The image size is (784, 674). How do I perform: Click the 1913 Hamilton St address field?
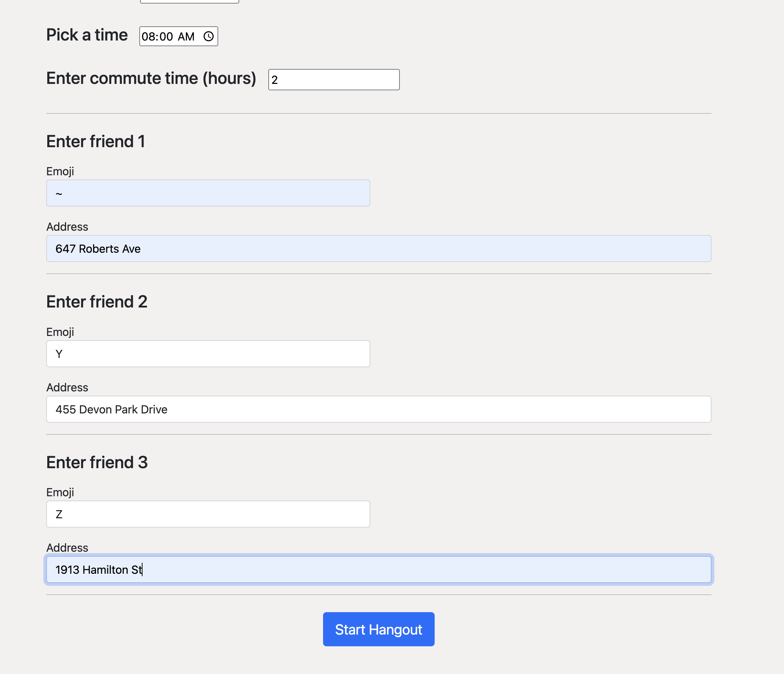[x=378, y=569]
